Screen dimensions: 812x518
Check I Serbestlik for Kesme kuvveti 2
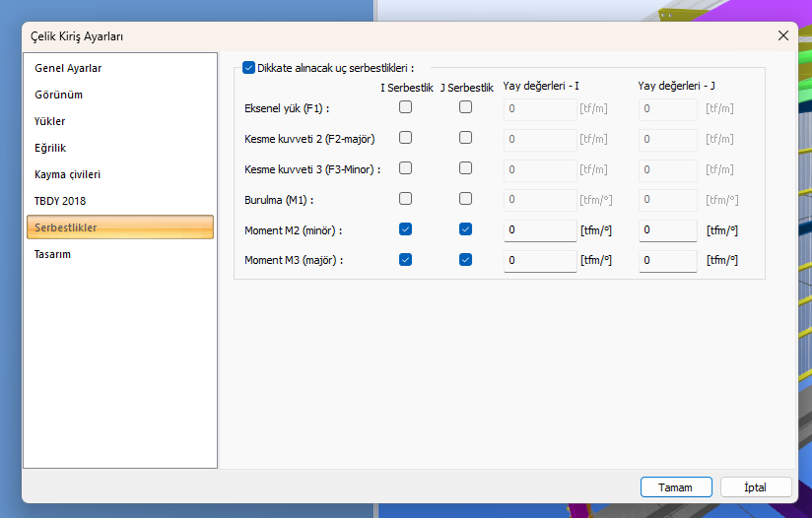click(x=405, y=138)
